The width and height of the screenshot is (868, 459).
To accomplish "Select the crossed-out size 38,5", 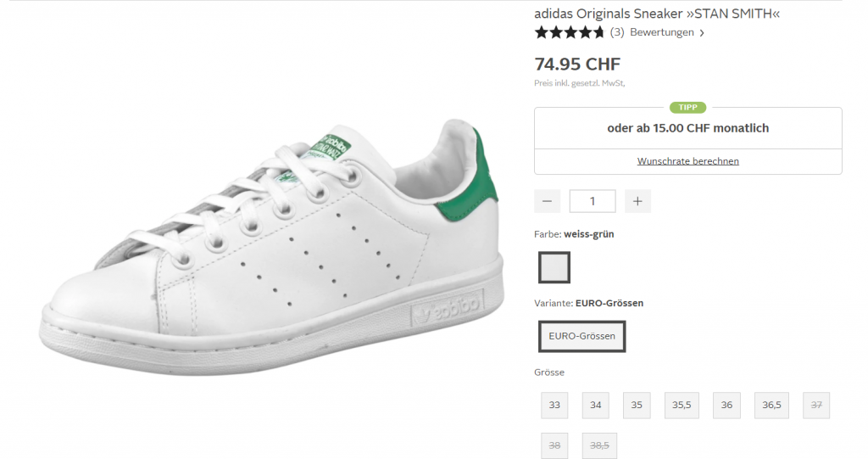I will click(599, 445).
